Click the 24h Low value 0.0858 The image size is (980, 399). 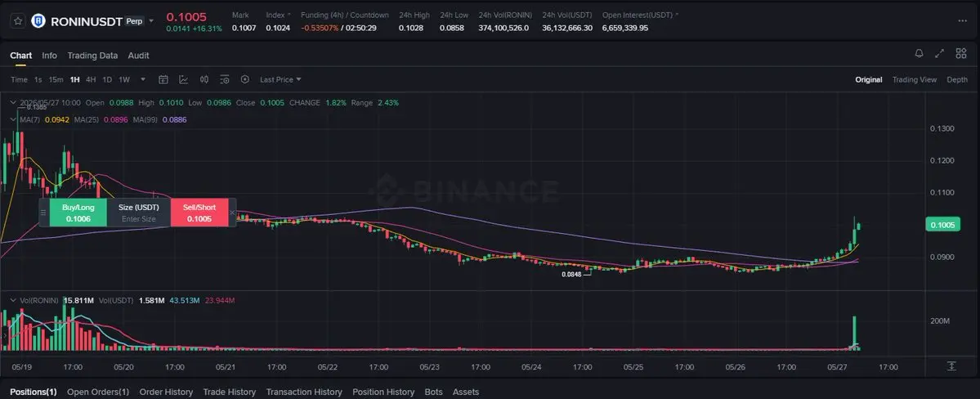click(x=452, y=28)
